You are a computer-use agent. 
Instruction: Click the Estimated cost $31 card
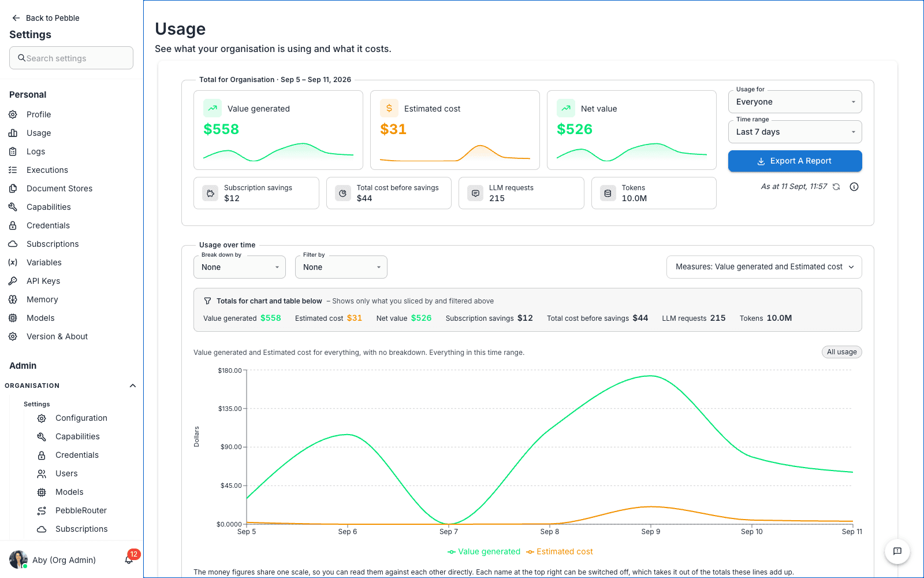455,130
